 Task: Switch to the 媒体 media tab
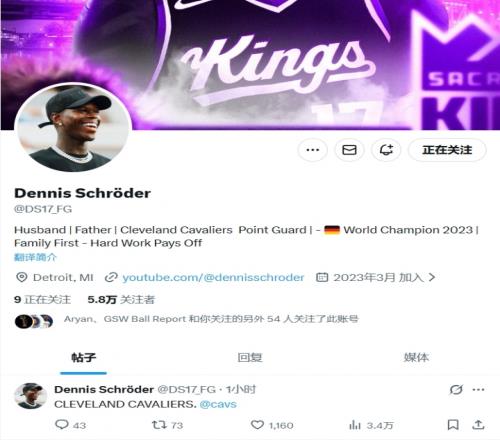pyautogui.click(x=416, y=358)
